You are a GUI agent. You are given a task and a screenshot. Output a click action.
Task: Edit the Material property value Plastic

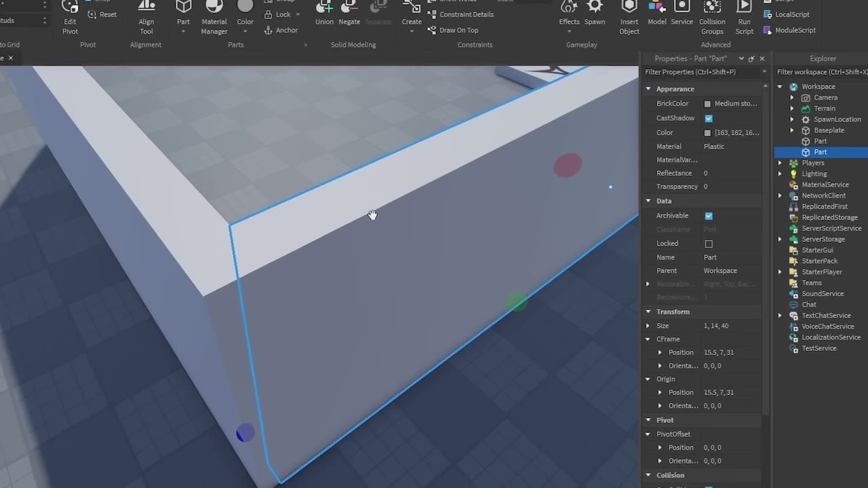click(731, 146)
